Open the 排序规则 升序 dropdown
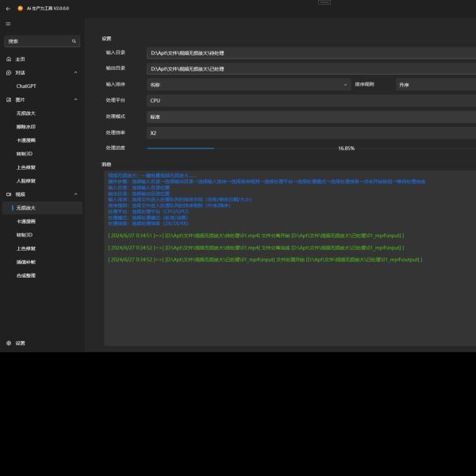 click(436, 85)
